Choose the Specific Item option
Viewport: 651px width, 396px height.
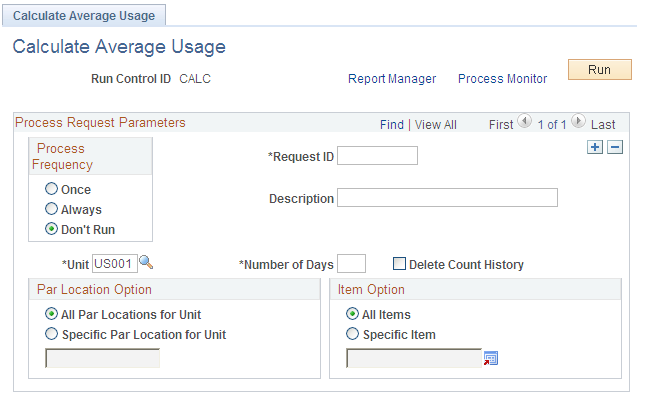pos(352,334)
